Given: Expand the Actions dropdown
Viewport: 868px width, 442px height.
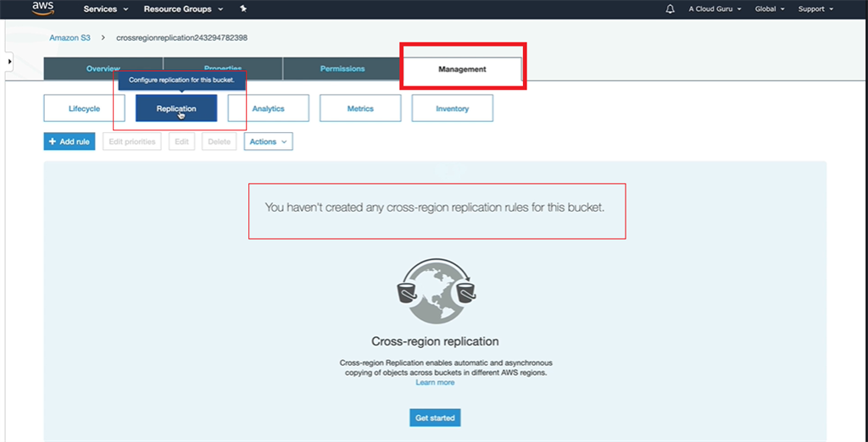Looking at the screenshot, I should pos(268,141).
